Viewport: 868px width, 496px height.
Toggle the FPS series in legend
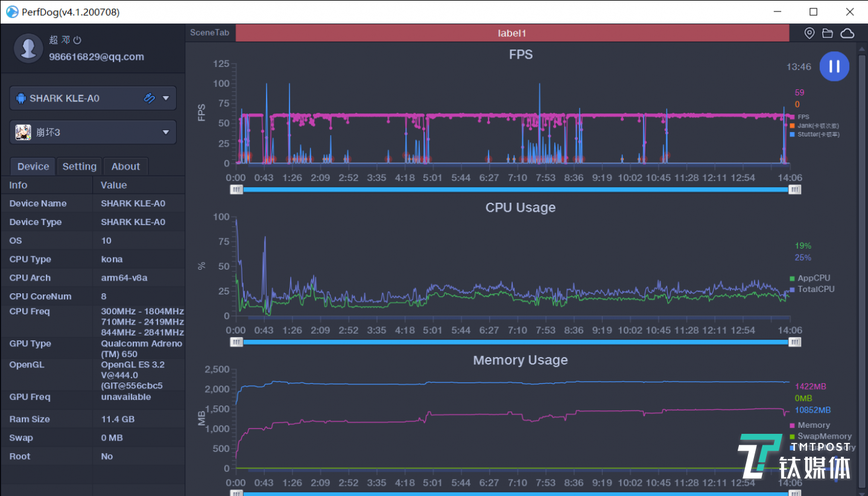tap(803, 117)
